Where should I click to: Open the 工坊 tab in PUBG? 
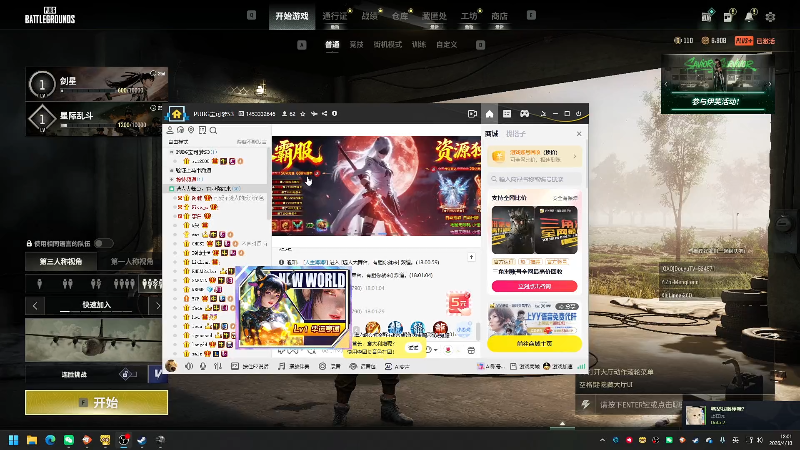click(469, 16)
